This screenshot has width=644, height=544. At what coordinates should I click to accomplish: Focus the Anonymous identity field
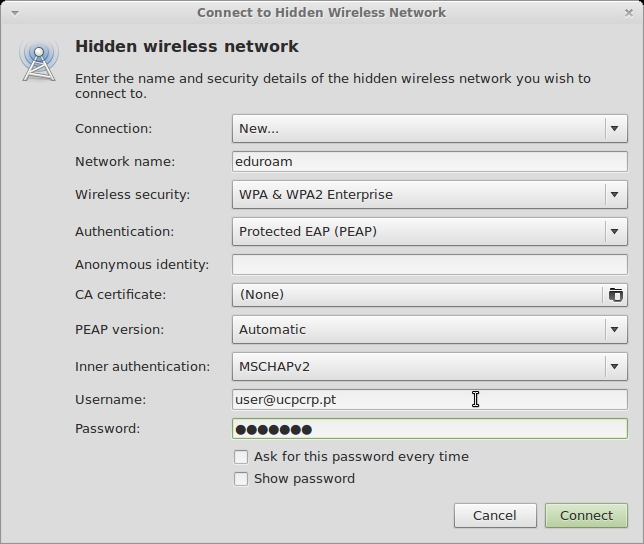point(429,265)
